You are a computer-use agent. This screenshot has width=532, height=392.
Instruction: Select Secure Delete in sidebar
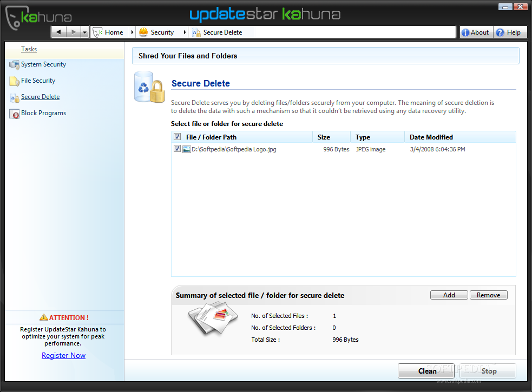41,97
